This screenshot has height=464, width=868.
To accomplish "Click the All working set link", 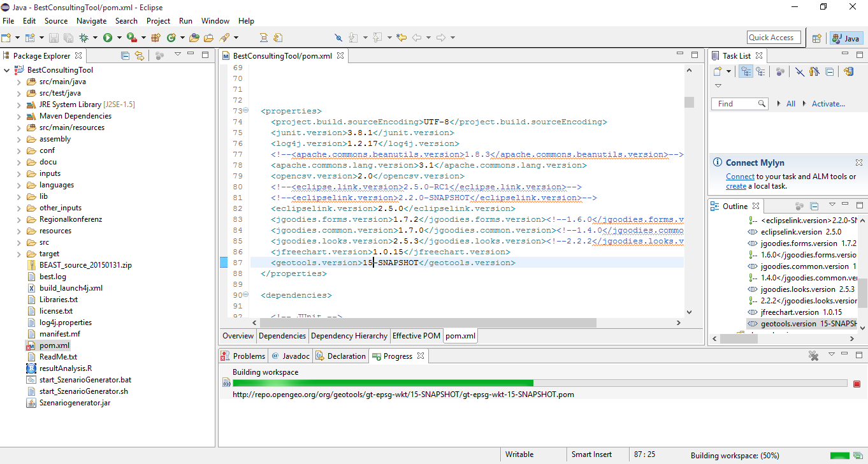I will (x=791, y=104).
